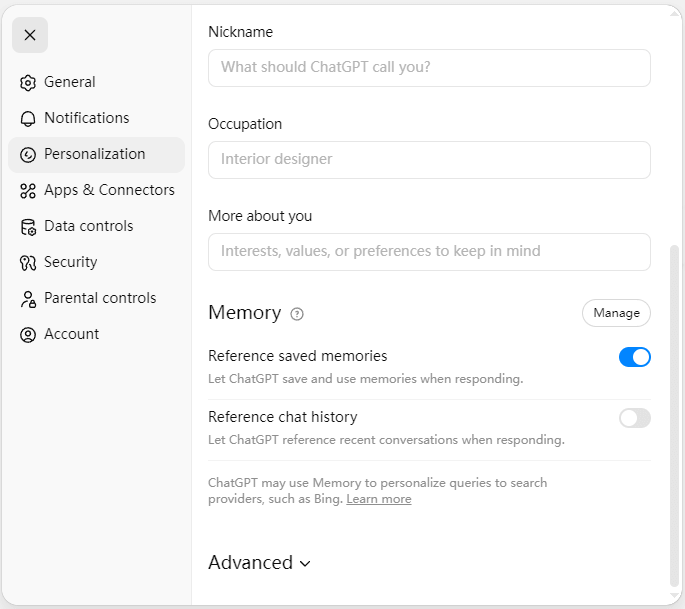Open the Learn more link
Screen dimensions: 685x609
378,499
